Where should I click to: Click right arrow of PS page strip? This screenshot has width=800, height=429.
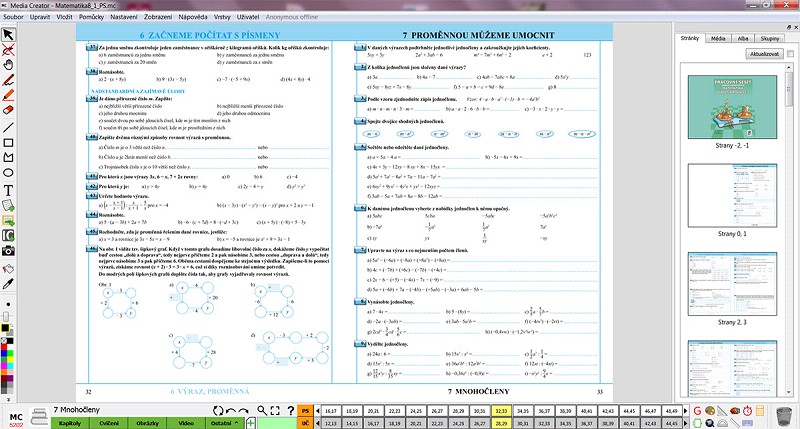tap(685, 411)
